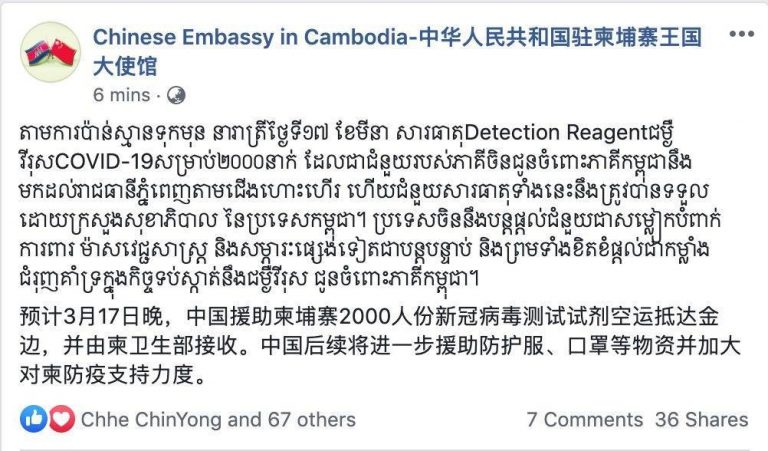
Task: Click the "6 mins" post timestamp
Action: click(121, 95)
